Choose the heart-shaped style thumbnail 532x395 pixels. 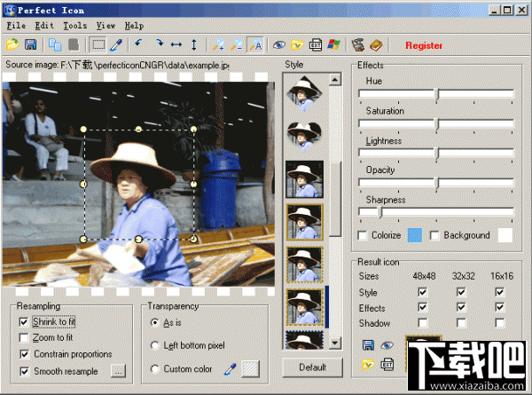(x=304, y=136)
